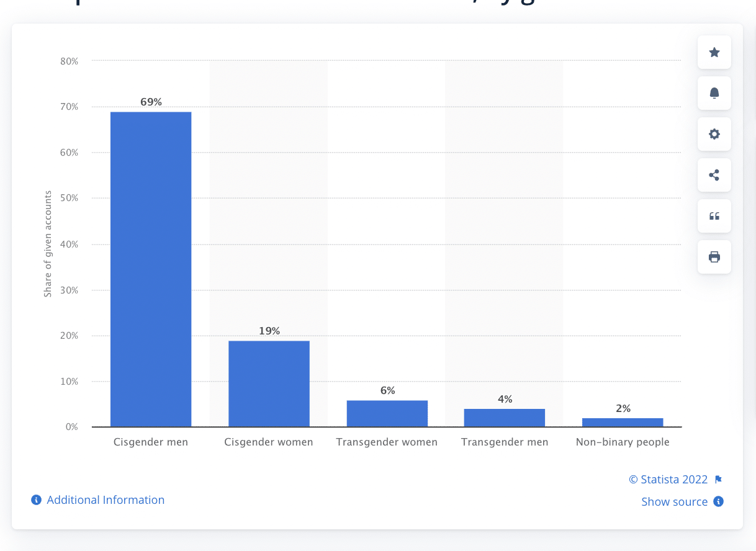The height and width of the screenshot is (551, 756).
Task: Click the 69% data label
Action: 151,102
